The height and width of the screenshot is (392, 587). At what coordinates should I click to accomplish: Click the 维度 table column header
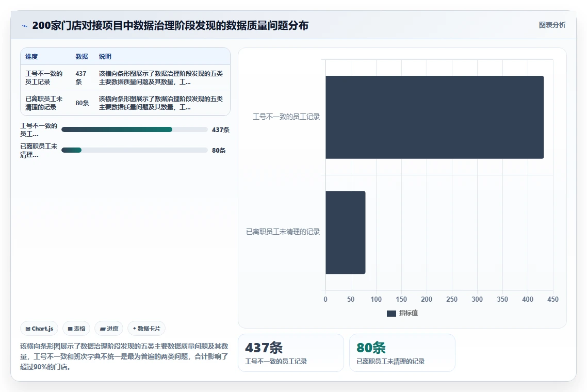[x=31, y=57]
